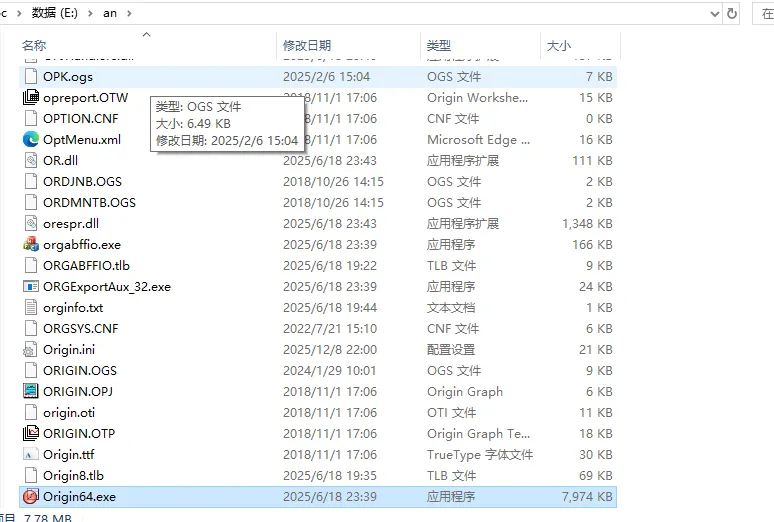The image size is (774, 522).
Task: Click the type 文本文档
Action: point(451,308)
